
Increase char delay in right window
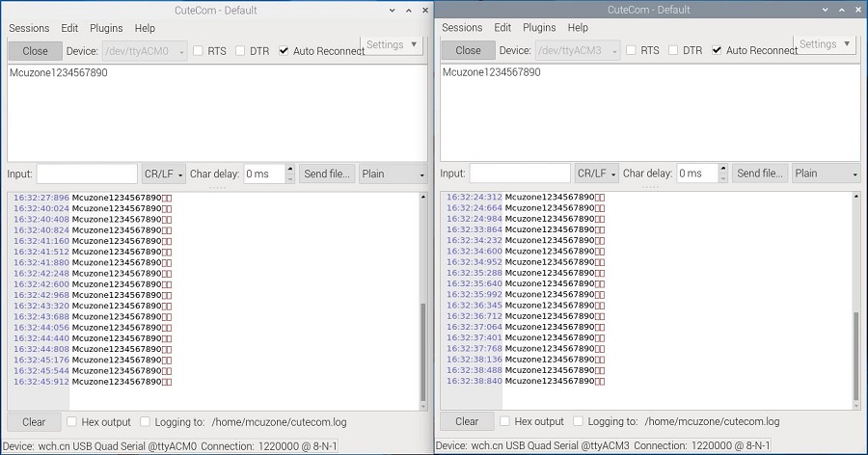723,169
